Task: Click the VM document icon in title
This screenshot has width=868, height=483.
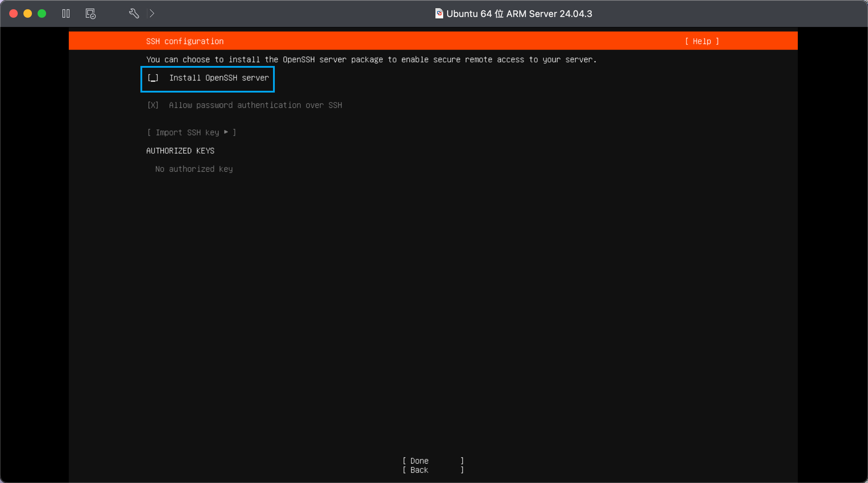Action: (x=439, y=13)
